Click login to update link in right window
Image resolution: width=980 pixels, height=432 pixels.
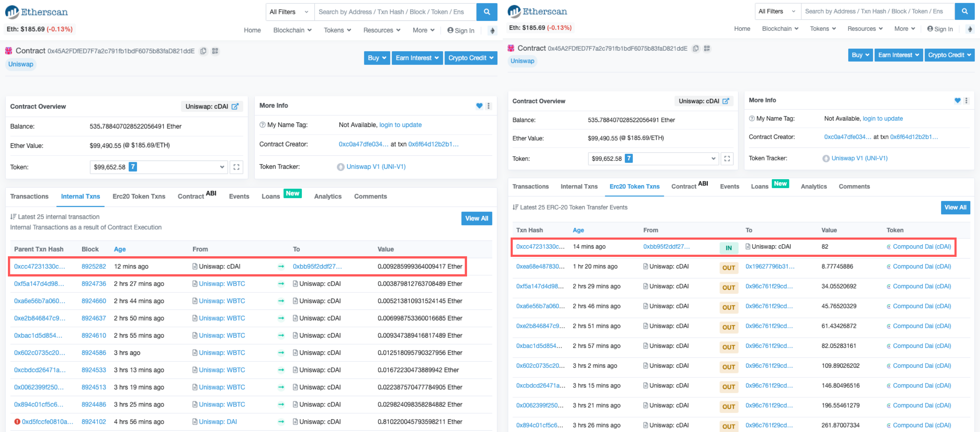pos(883,119)
